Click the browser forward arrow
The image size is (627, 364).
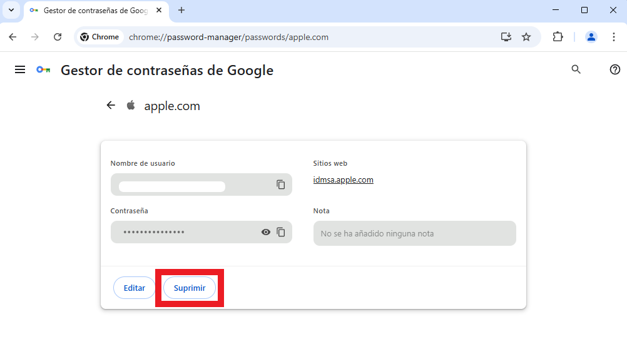(35, 37)
